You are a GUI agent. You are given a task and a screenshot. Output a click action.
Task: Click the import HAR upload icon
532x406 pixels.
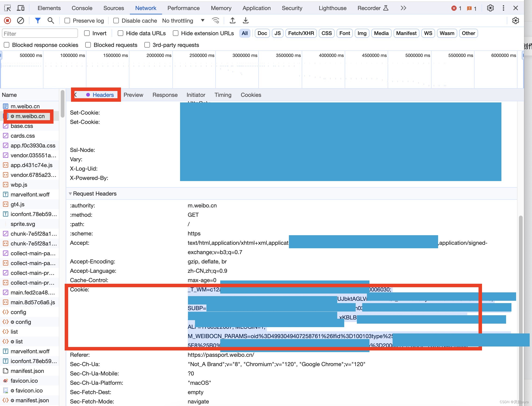coord(232,21)
